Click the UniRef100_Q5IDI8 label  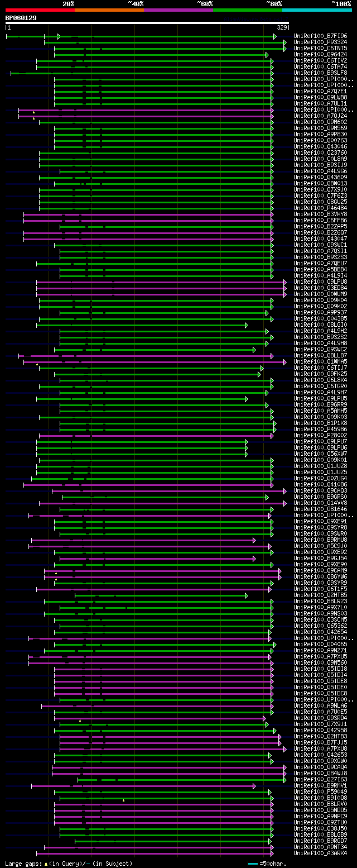pyautogui.click(x=320, y=669)
